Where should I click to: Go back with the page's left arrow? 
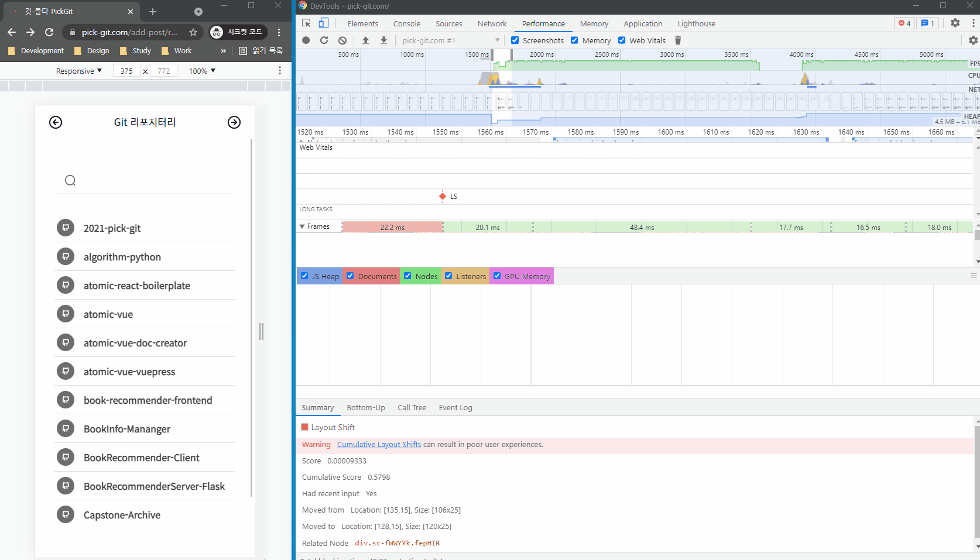point(56,122)
